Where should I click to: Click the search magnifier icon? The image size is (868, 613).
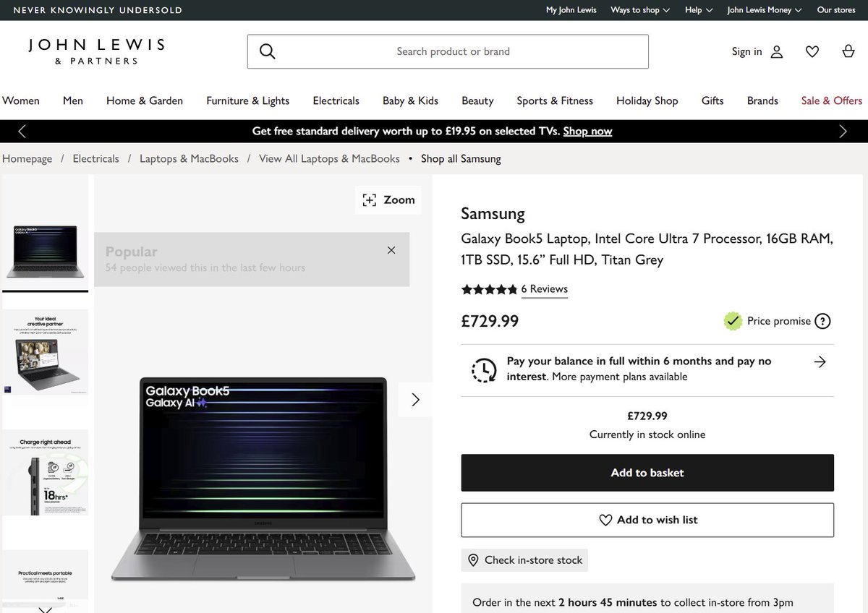[x=268, y=51]
